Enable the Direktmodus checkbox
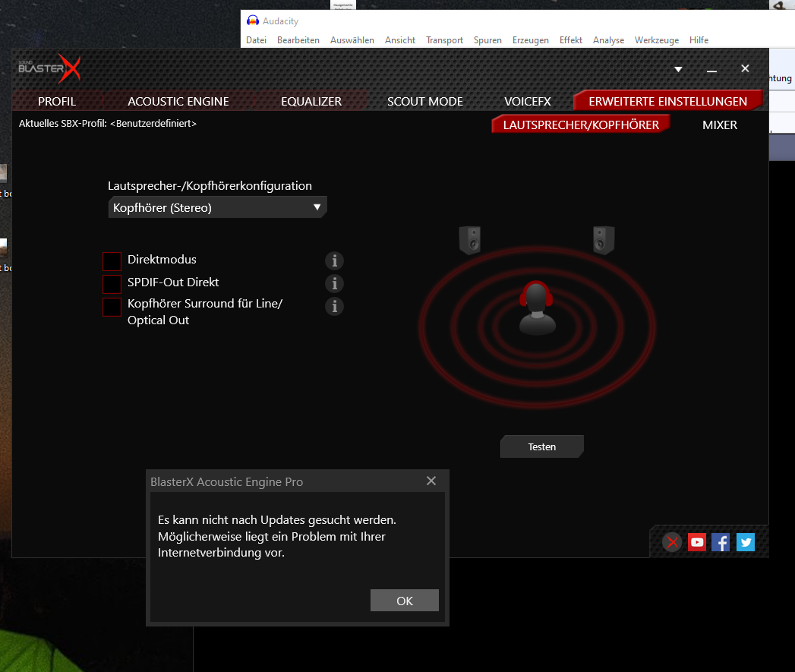This screenshot has width=795, height=672. pos(112,260)
